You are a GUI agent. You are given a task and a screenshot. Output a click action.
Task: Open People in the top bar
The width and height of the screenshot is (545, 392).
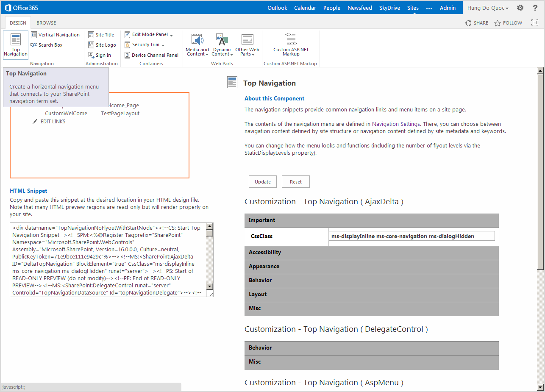[332, 8]
